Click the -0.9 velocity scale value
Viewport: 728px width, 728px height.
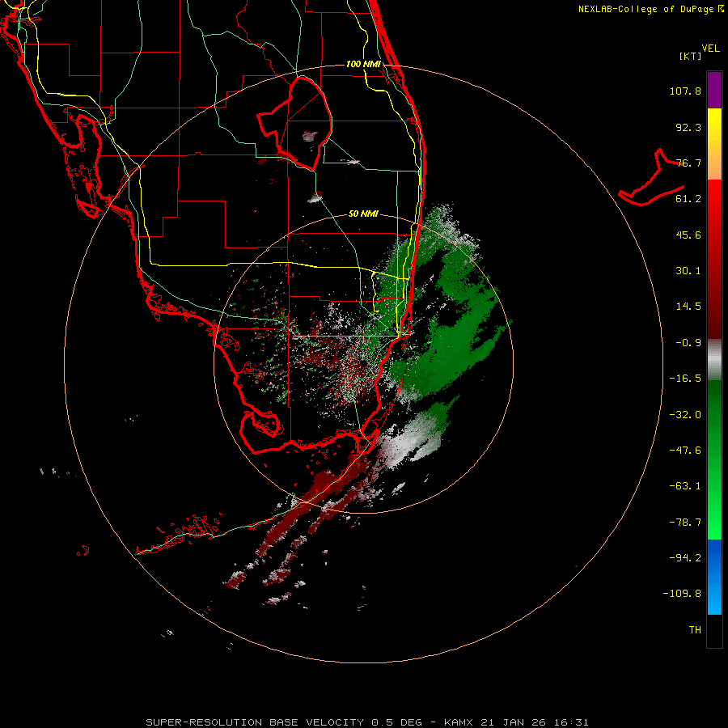pos(688,343)
